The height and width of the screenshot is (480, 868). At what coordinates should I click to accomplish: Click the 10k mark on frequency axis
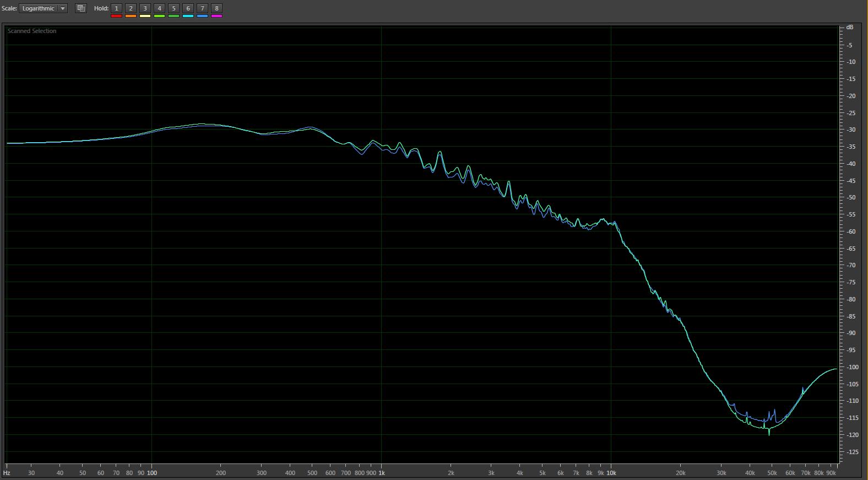(611, 473)
